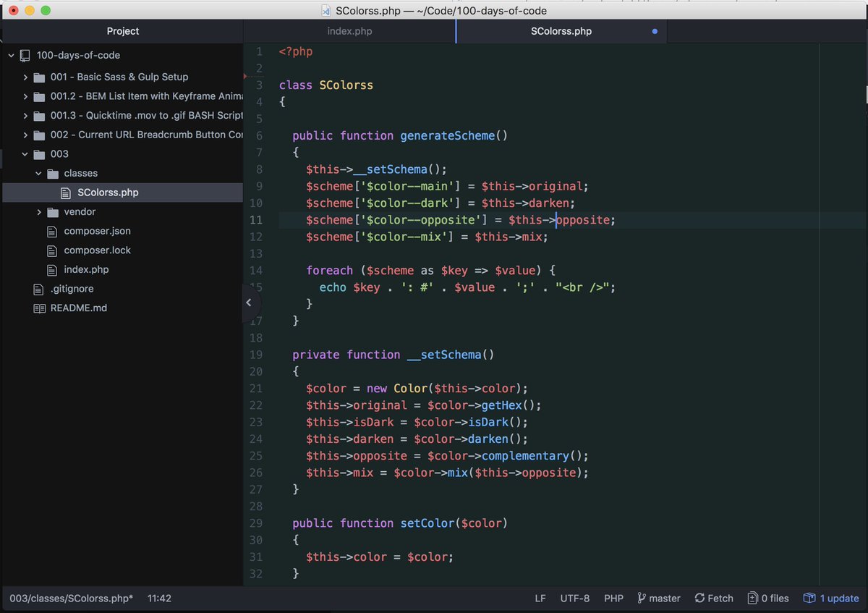868x613 pixels.
Task: Click the master branch label in status bar
Action: click(665, 599)
